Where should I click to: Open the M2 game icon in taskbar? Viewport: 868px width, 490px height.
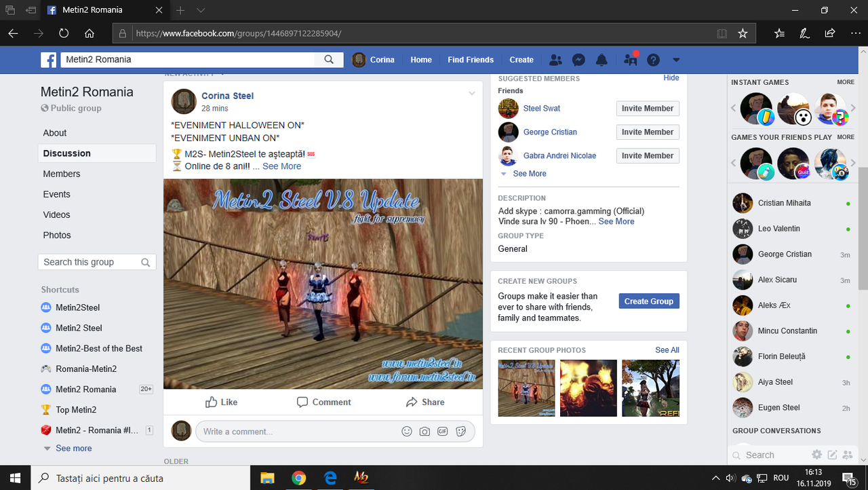pos(361,478)
